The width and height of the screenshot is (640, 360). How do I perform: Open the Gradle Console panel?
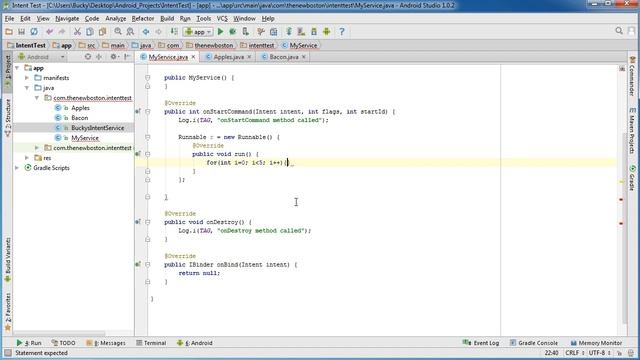[534, 343]
